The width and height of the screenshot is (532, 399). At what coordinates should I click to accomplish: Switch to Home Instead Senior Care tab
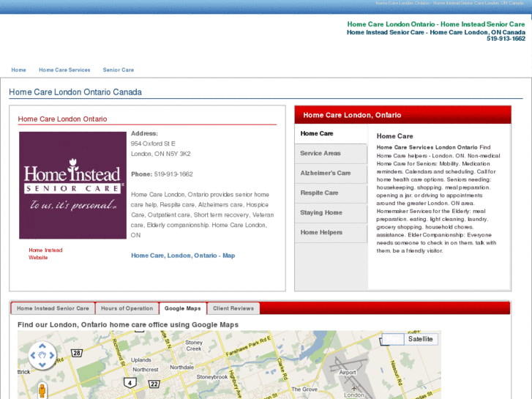[53, 308]
